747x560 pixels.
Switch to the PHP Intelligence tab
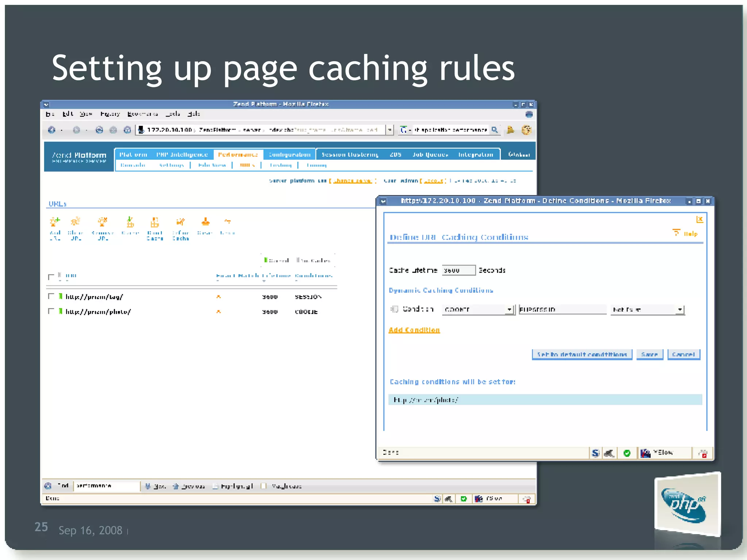(x=182, y=155)
